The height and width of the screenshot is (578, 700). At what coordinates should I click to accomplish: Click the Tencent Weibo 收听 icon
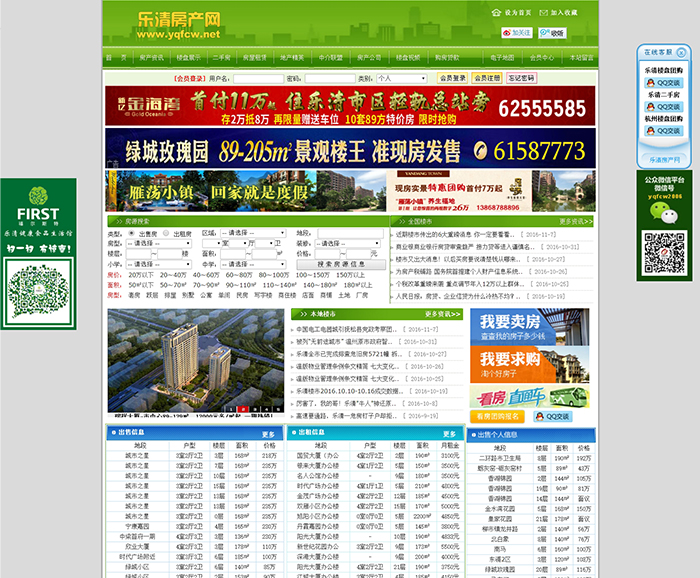[x=552, y=33]
